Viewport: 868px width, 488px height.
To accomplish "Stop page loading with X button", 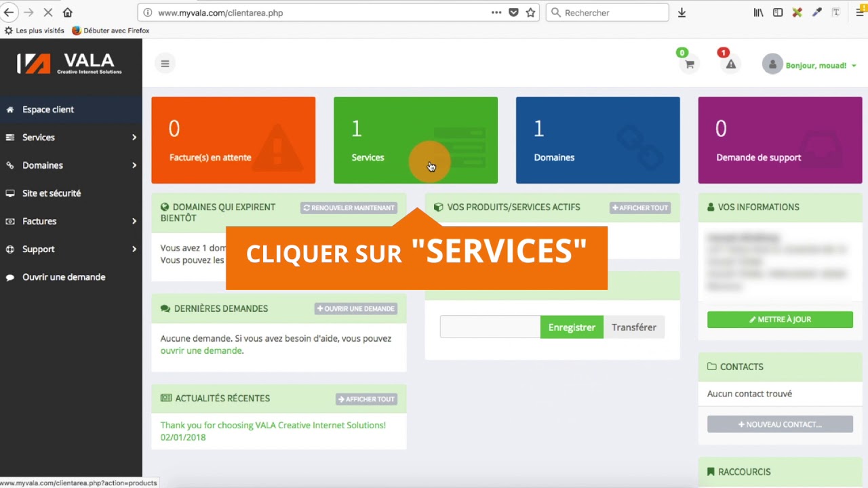I will pos(47,12).
